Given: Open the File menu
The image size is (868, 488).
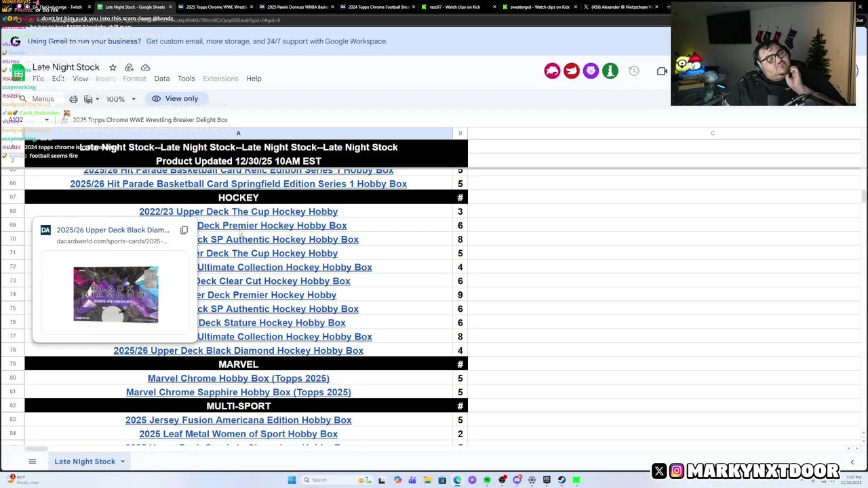Looking at the screenshot, I should [x=38, y=79].
